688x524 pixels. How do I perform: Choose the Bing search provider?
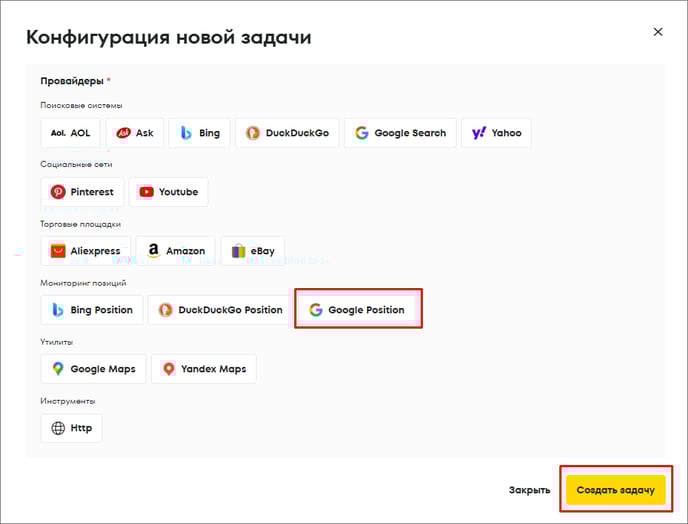click(200, 133)
